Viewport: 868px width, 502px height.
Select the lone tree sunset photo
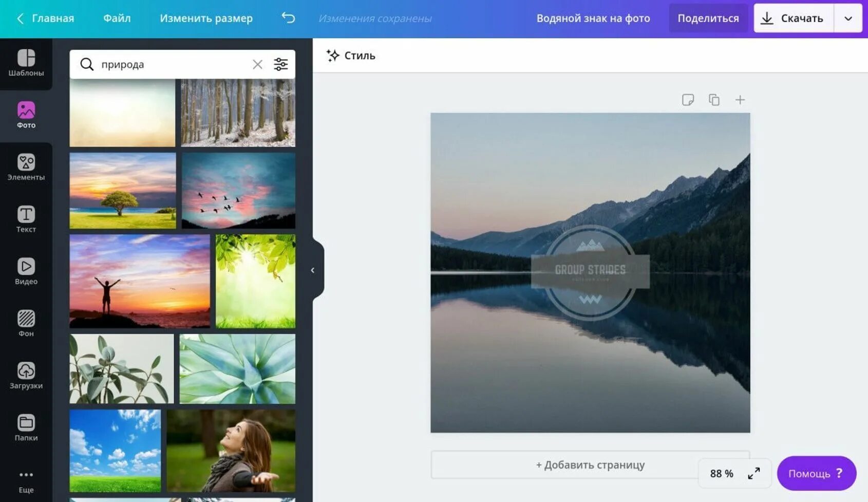tap(123, 191)
